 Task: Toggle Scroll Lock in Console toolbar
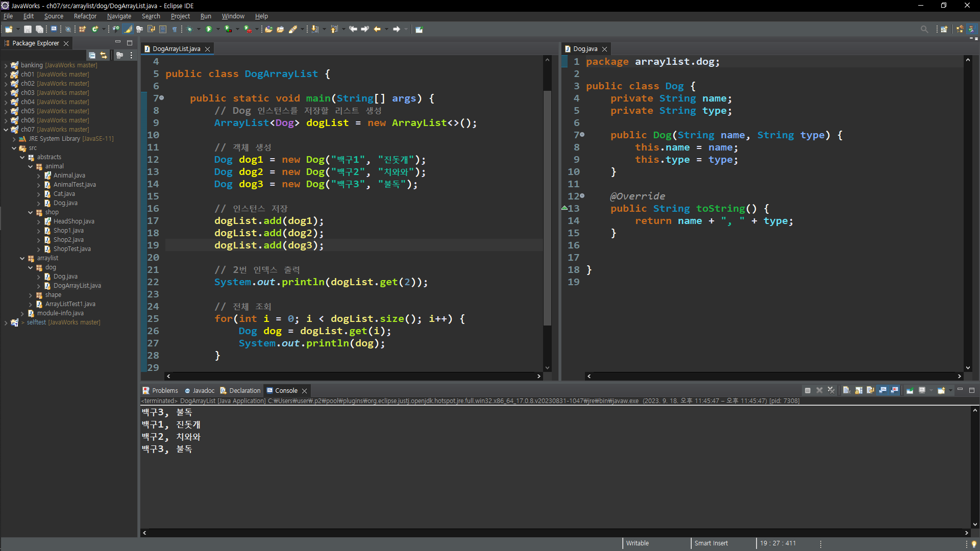click(x=859, y=390)
